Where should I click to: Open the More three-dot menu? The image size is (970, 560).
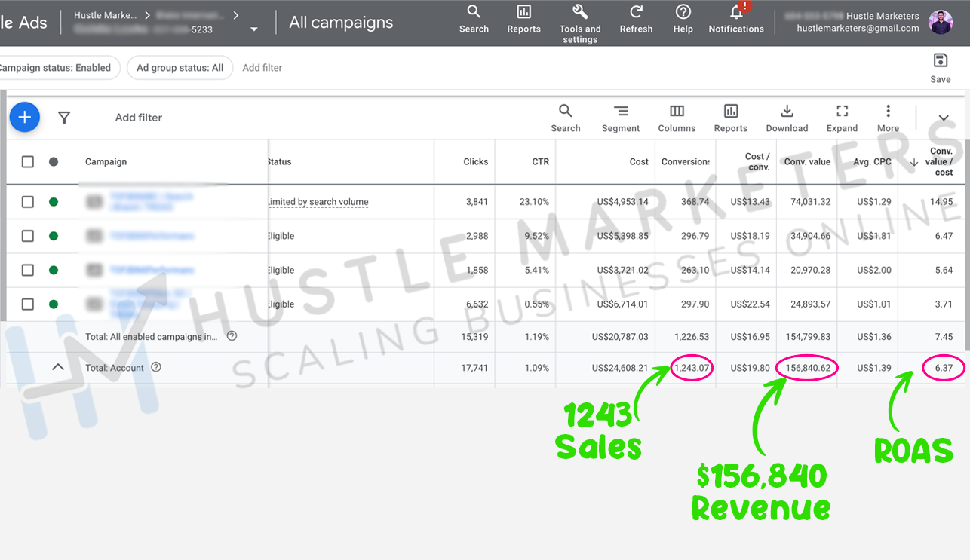tap(888, 112)
